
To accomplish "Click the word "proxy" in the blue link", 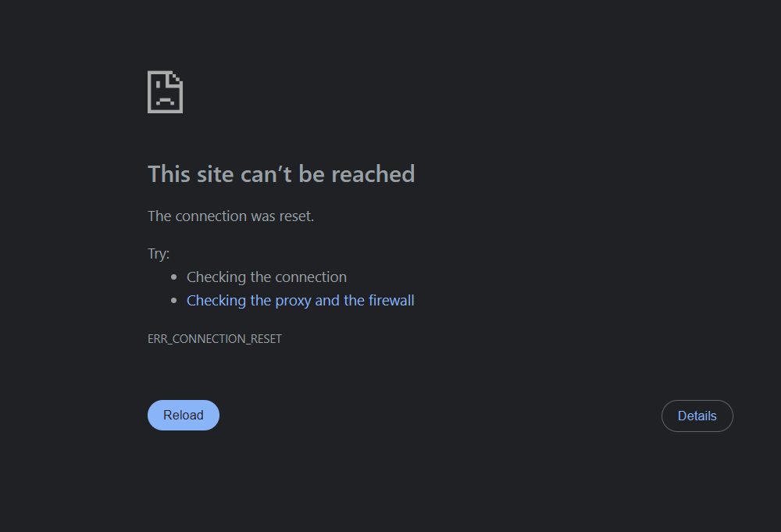I will [x=293, y=301].
